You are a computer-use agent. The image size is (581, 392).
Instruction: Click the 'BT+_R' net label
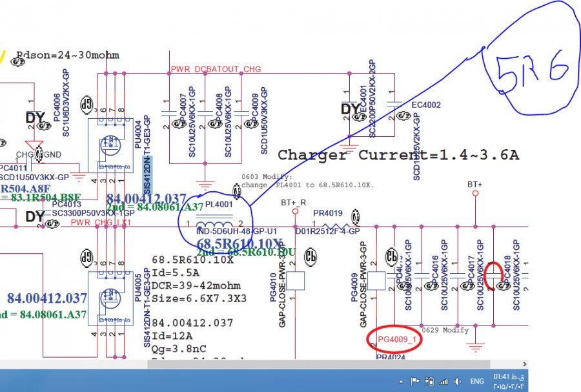(x=294, y=203)
